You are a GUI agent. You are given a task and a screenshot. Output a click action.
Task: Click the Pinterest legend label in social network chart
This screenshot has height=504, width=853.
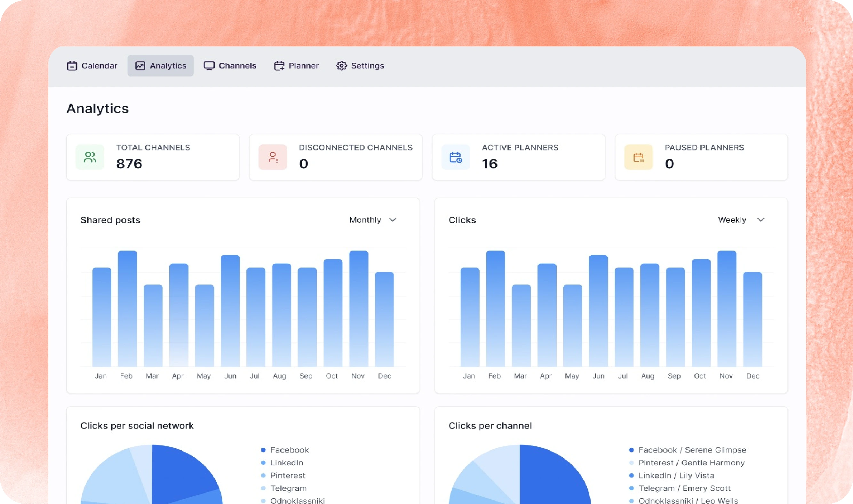coord(288,476)
